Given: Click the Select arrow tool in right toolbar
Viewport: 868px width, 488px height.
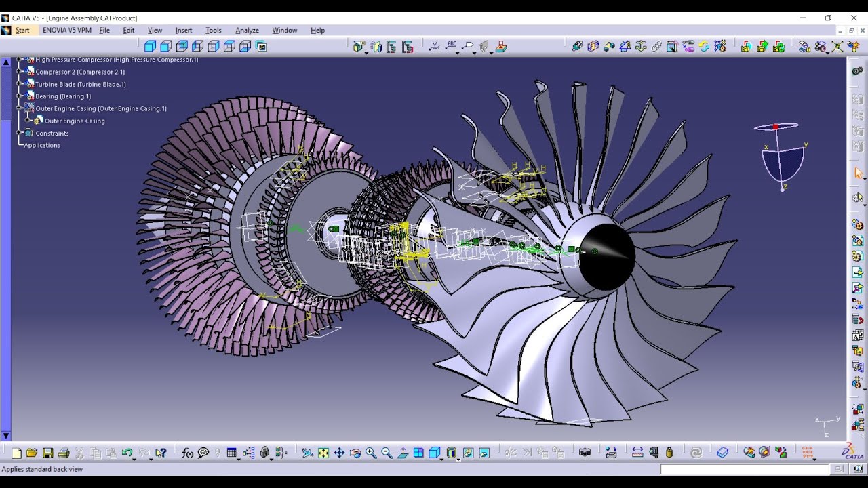Looking at the screenshot, I should (858, 174).
